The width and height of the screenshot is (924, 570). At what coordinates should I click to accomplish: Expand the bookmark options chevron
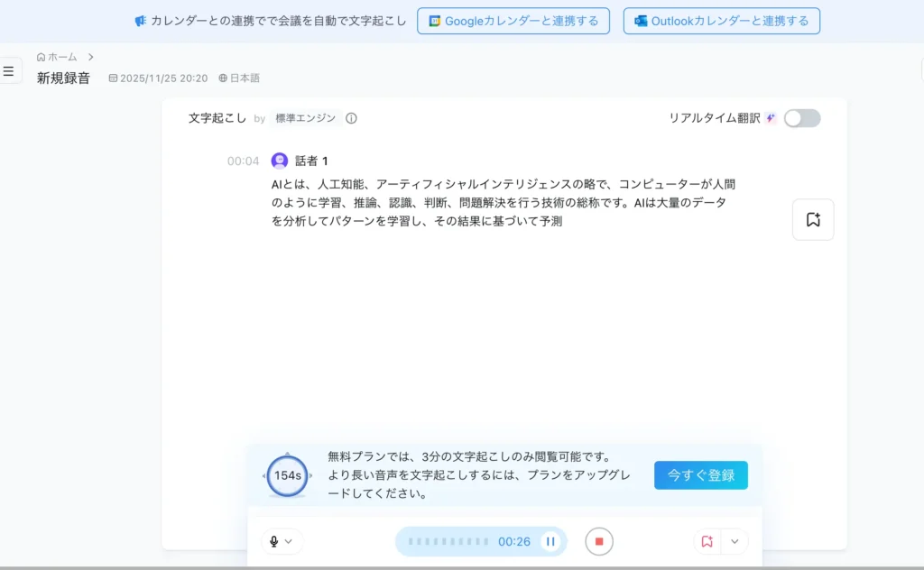coord(735,541)
